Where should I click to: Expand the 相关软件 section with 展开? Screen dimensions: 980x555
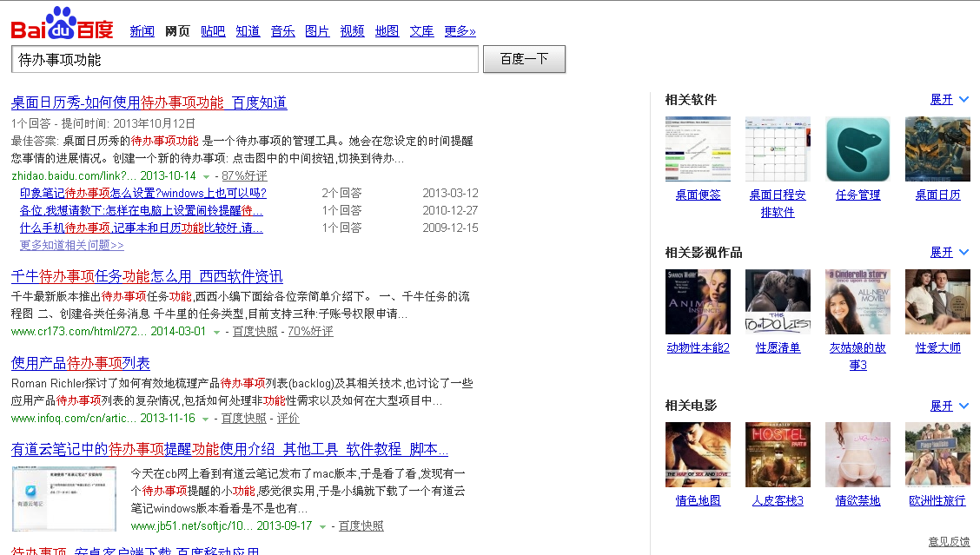(x=949, y=100)
